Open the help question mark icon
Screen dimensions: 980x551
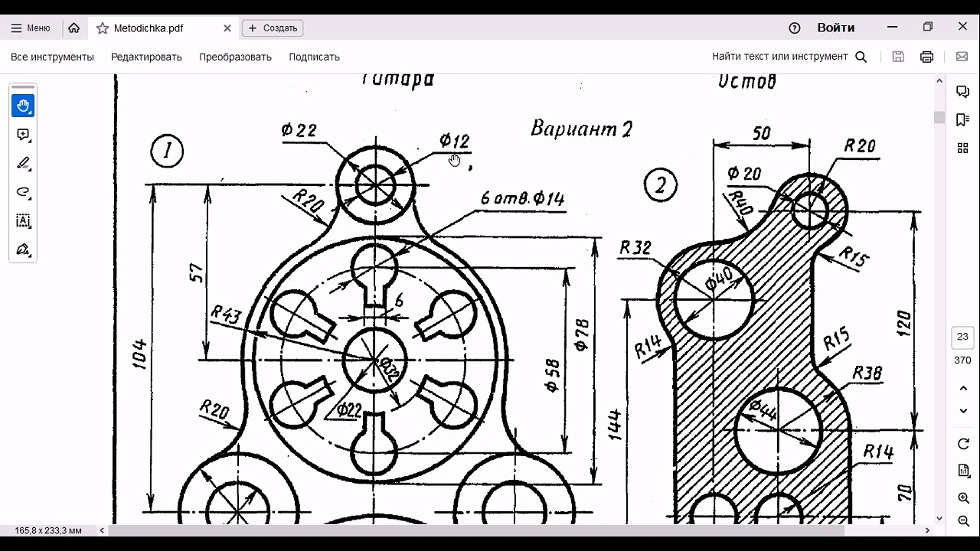[x=795, y=28]
